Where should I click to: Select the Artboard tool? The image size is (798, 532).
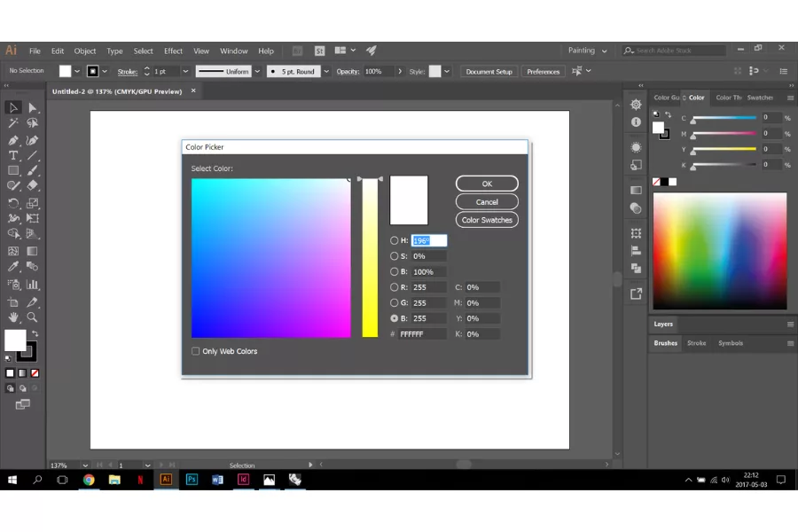click(13, 301)
